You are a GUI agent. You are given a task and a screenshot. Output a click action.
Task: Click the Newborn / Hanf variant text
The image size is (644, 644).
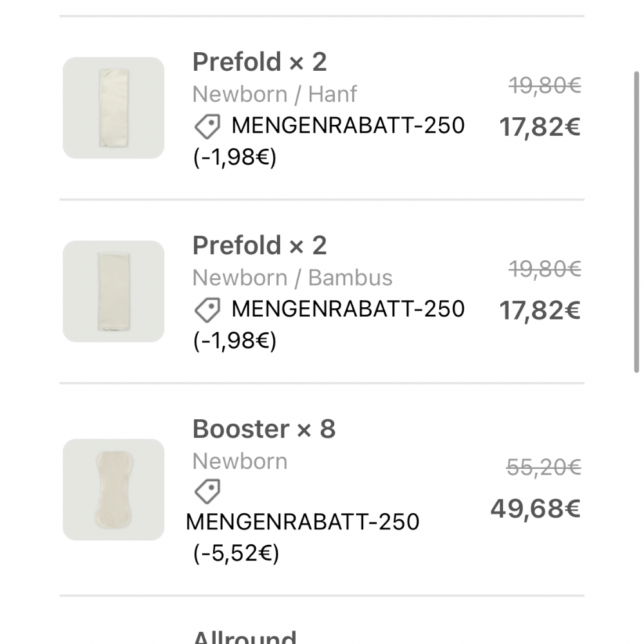[x=274, y=95]
